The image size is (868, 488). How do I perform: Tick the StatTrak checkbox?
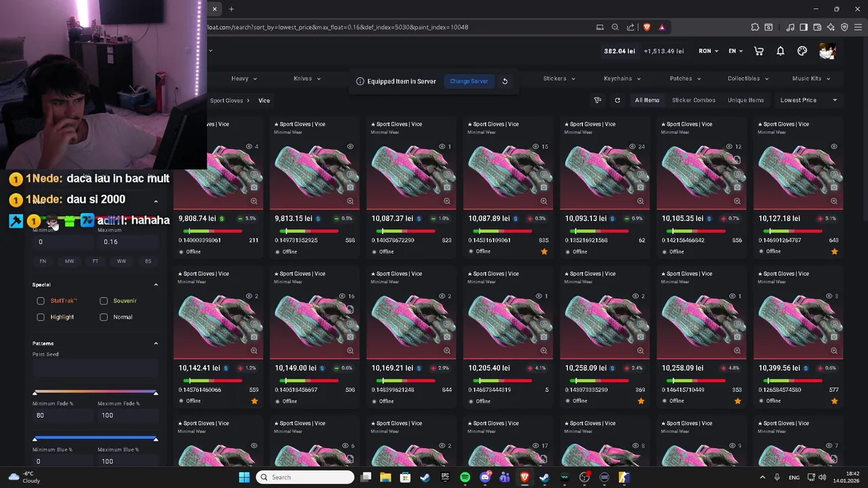[41, 301]
